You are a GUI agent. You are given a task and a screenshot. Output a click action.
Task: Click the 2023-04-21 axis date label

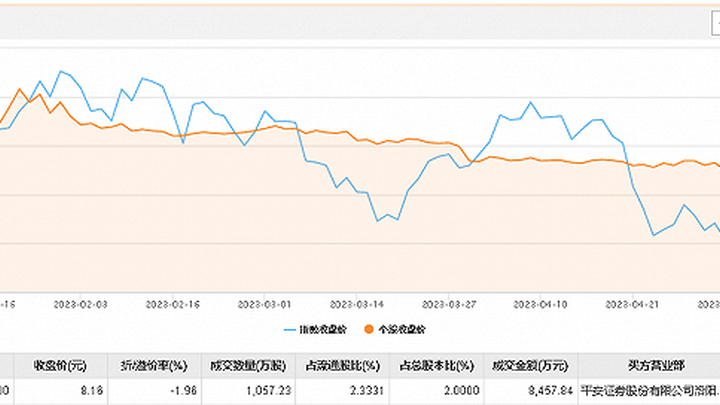click(633, 304)
